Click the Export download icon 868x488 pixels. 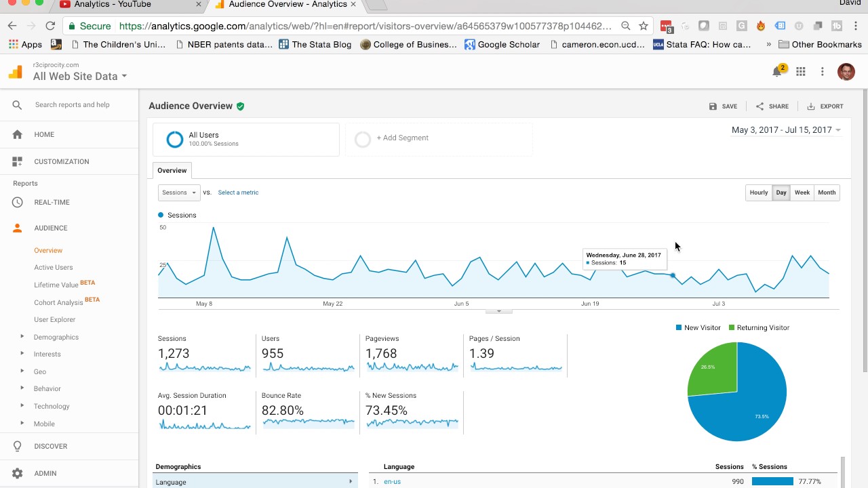pyautogui.click(x=811, y=106)
